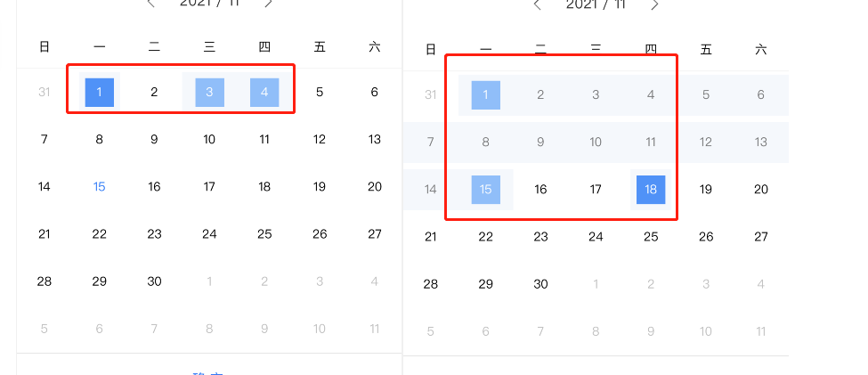The image size is (868, 375).
Task: Pick date 30 in left calendar
Action: coord(154,281)
